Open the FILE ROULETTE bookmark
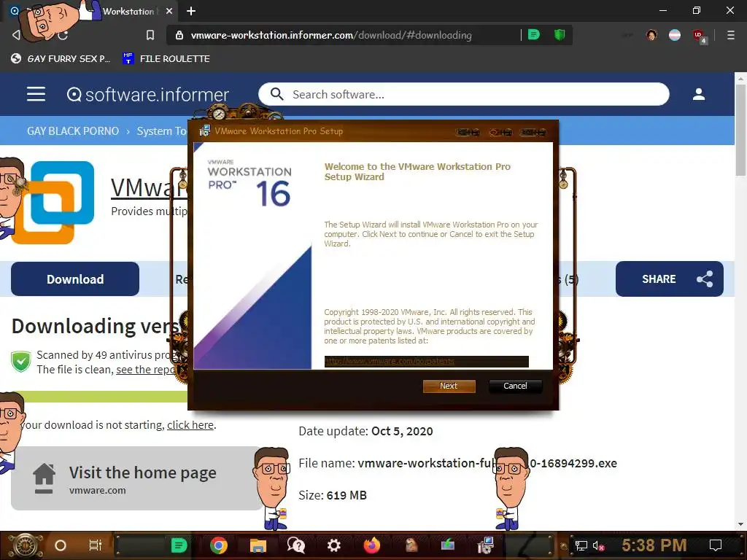 166,58
